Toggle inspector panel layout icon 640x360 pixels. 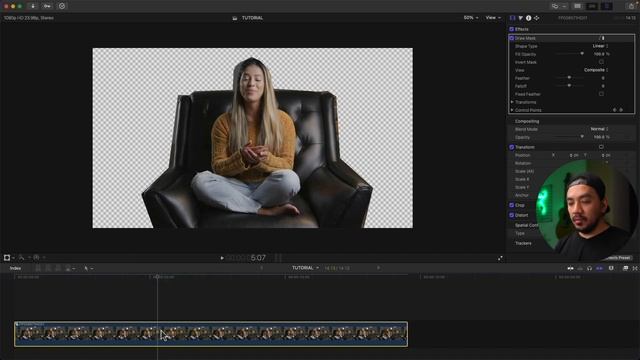point(607,6)
